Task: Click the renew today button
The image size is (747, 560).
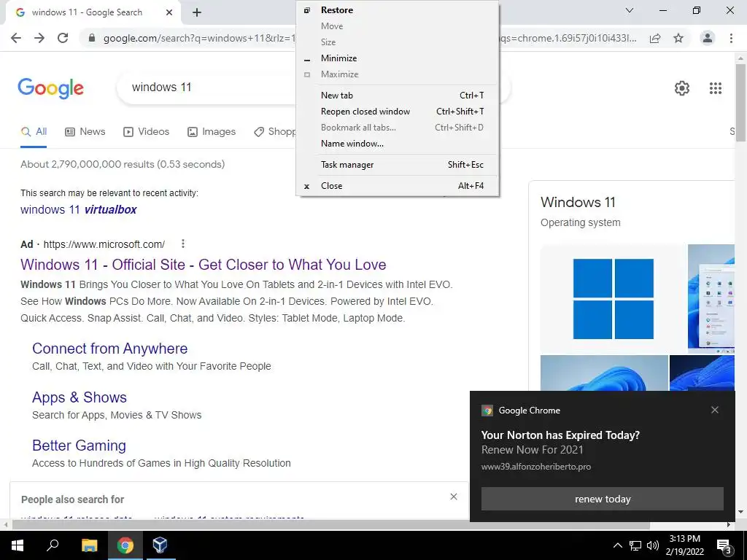Action: 602,499
